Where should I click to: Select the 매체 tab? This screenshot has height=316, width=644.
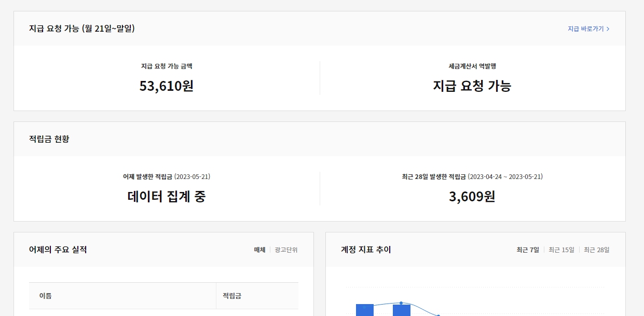point(258,250)
